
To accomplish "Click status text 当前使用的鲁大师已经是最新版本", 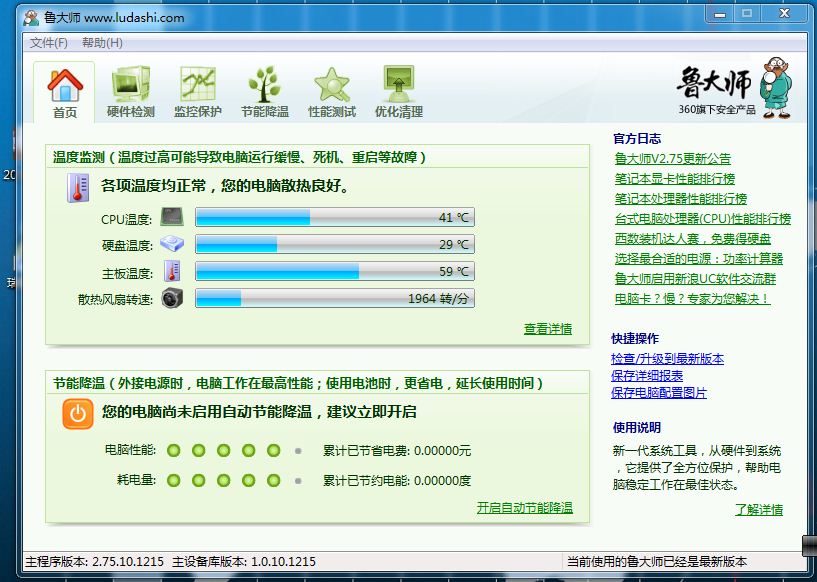I will 657,562.
